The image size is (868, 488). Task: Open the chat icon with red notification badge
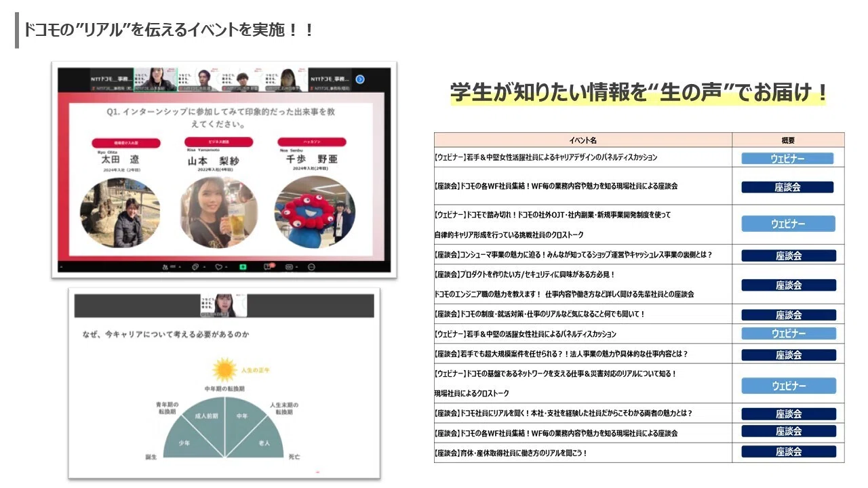(269, 266)
